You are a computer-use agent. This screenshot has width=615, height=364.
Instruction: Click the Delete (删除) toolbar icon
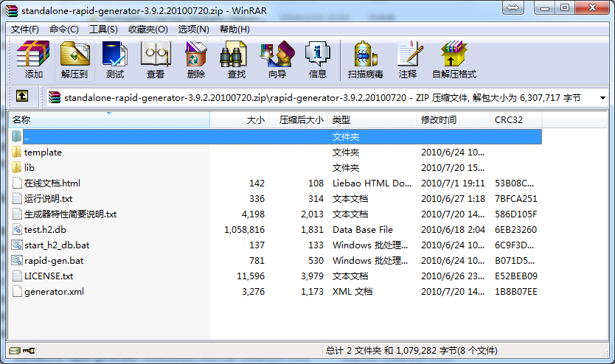tap(196, 54)
